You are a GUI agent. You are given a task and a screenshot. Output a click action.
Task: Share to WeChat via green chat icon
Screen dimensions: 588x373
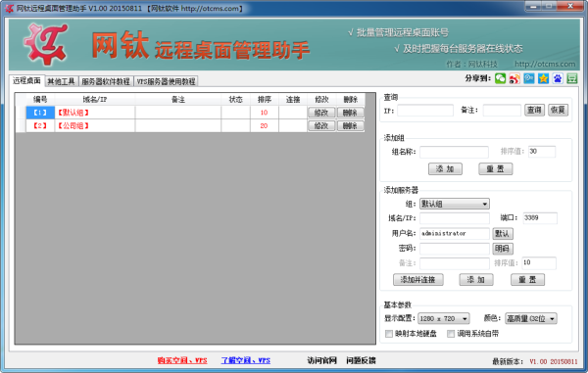coord(500,78)
